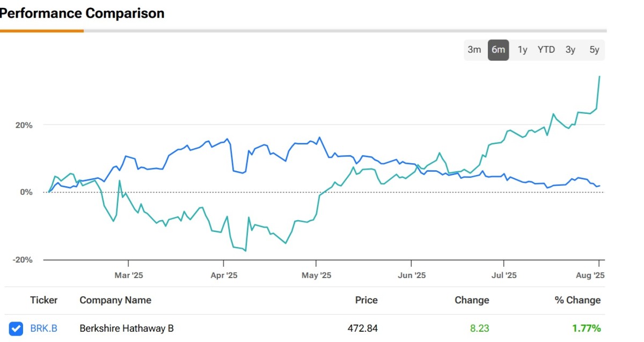Sort by the Company Name column header
The width and height of the screenshot is (644, 342).
[115, 300]
